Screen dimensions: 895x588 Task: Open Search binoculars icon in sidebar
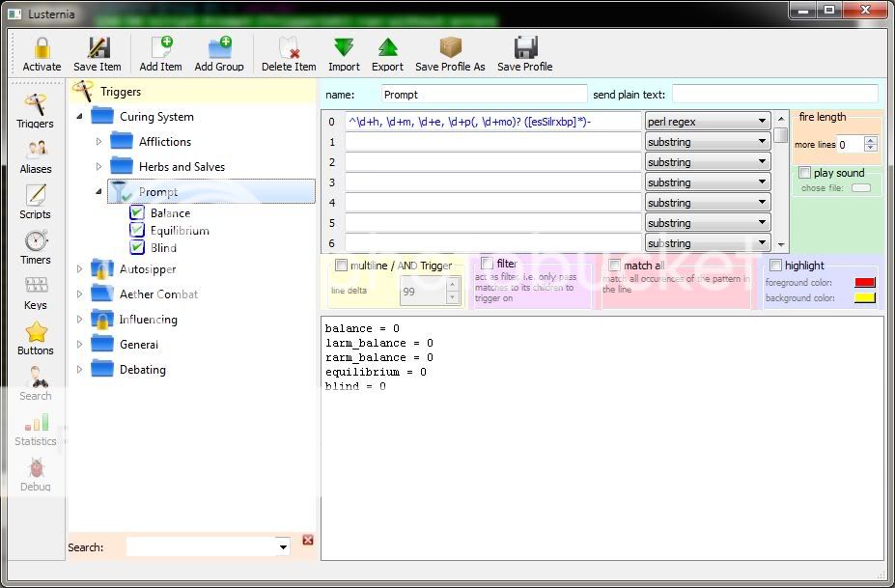36,378
